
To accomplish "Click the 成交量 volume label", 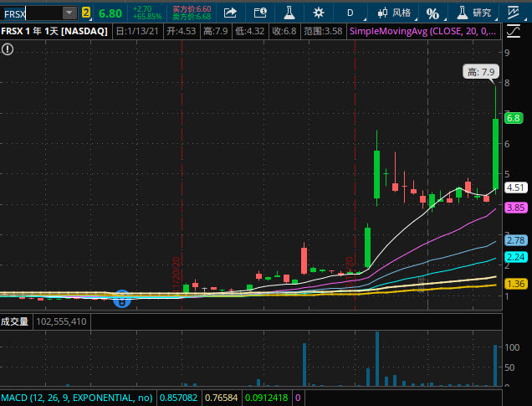I will pos(14,321).
